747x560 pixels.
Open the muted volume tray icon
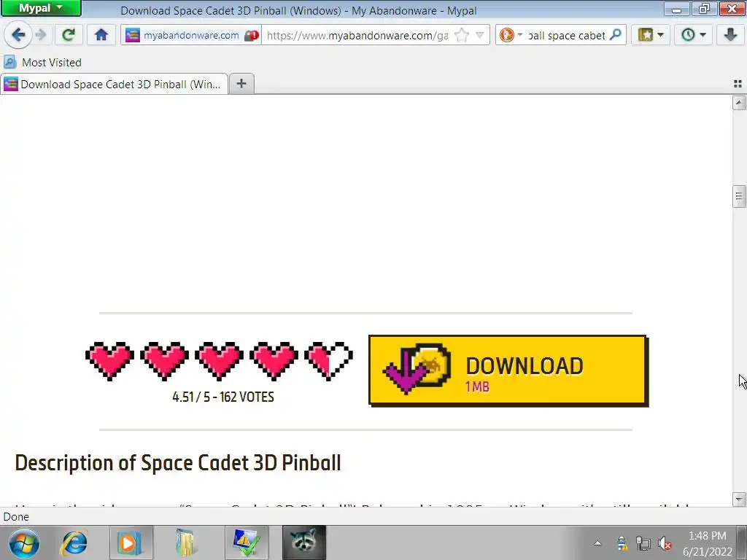tap(664, 543)
